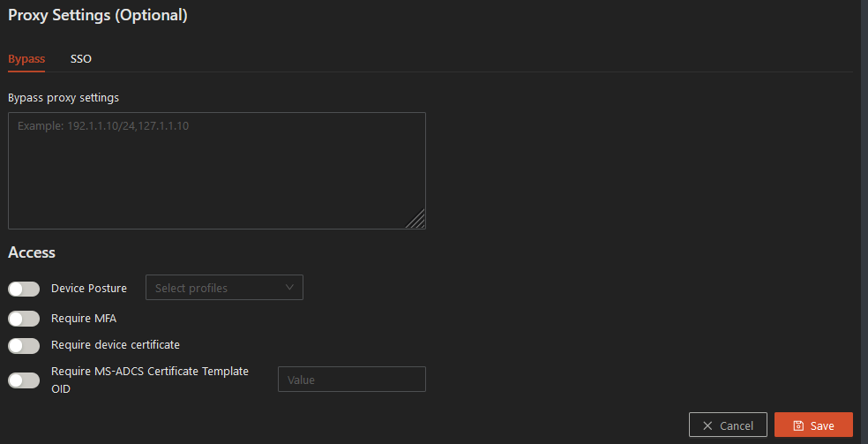Viewport: 868px width, 444px height.
Task: Click the Require device certificate label
Action: coord(116,345)
